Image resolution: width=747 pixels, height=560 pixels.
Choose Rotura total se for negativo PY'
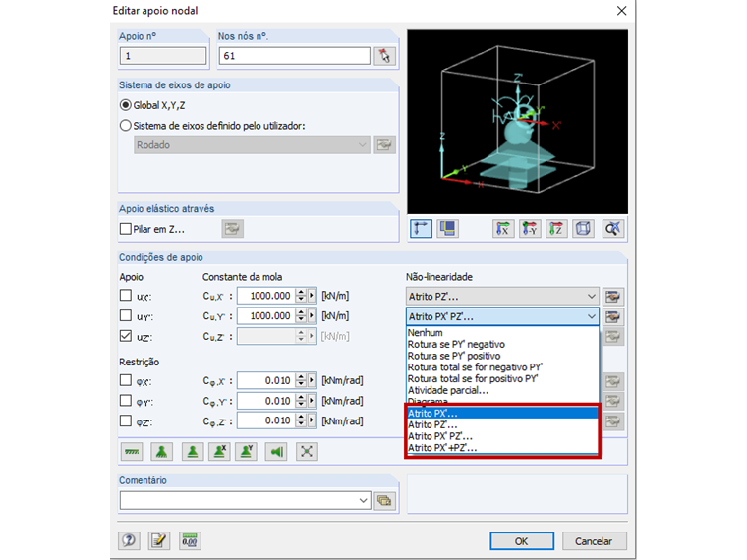click(x=502, y=367)
